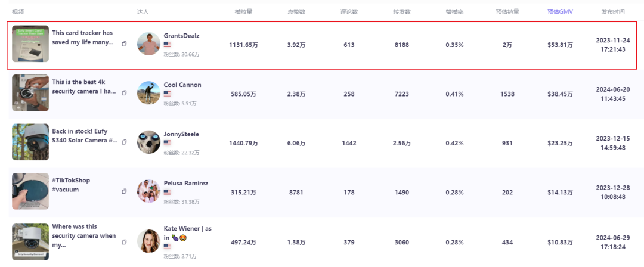Open the vacuum video thumbnail
The image size is (644, 267).
[x=30, y=191]
